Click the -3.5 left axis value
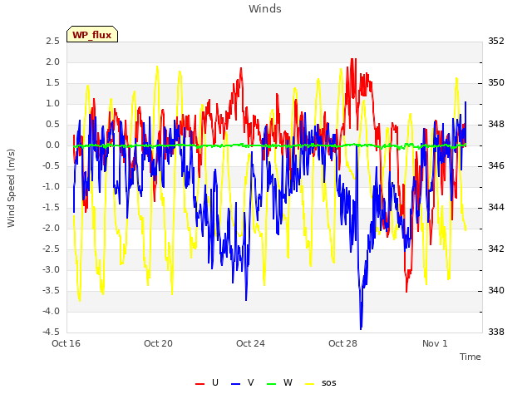Viewport: 532px width, 399px height. click(x=51, y=291)
